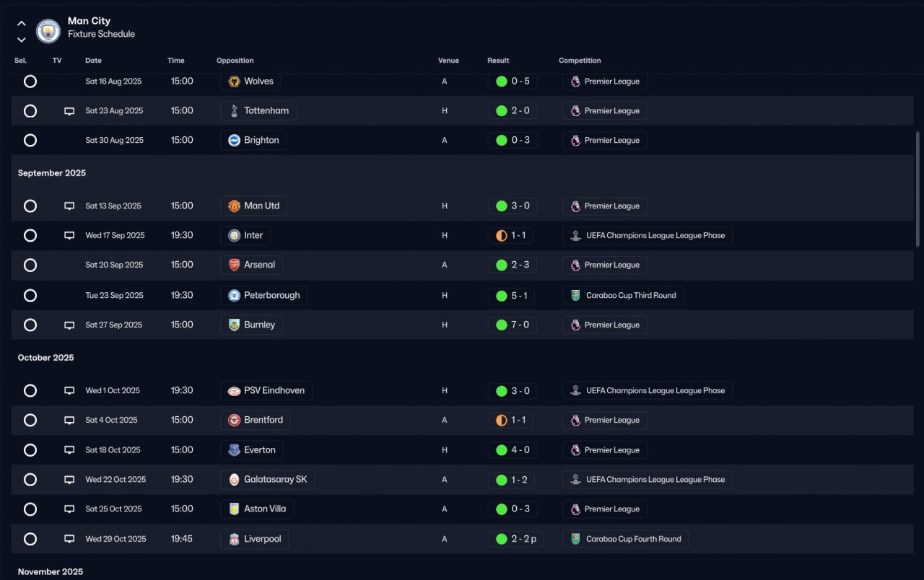Click the Tottenham club badge icon
The height and width of the screenshot is (580, 924).
(234, 111)
